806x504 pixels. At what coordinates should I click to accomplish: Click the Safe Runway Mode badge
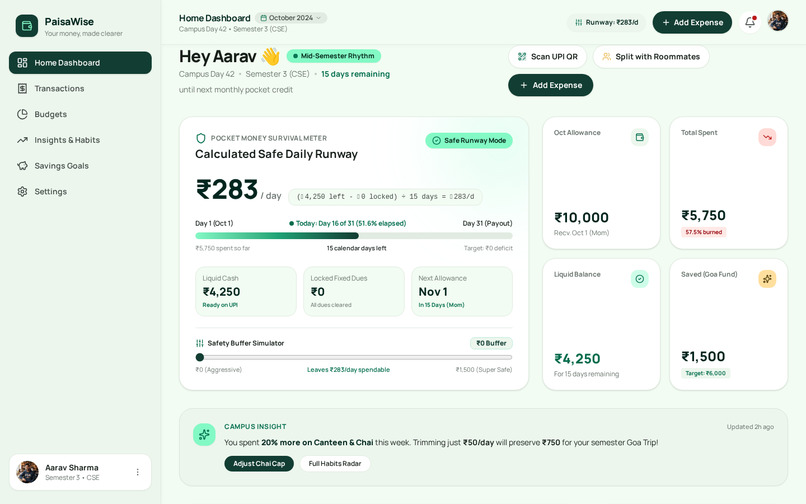[x=469, y=140]
